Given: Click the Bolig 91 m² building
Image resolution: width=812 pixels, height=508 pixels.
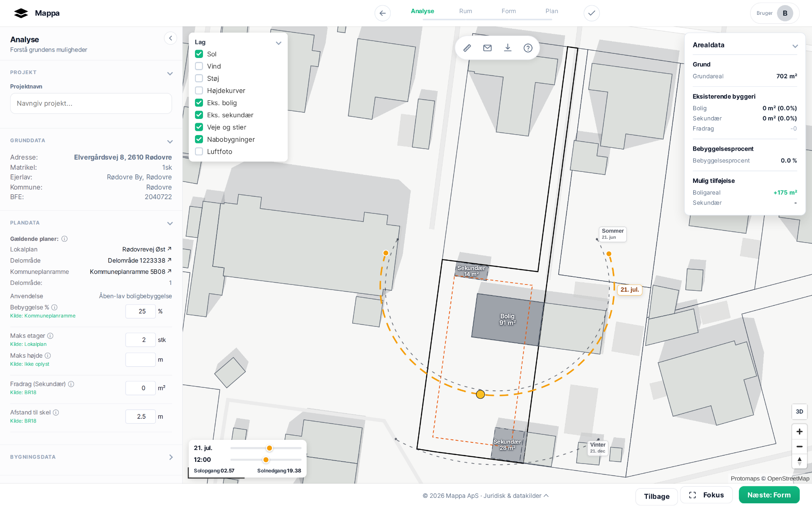Looking at the screenshot, I should [507, 320].
